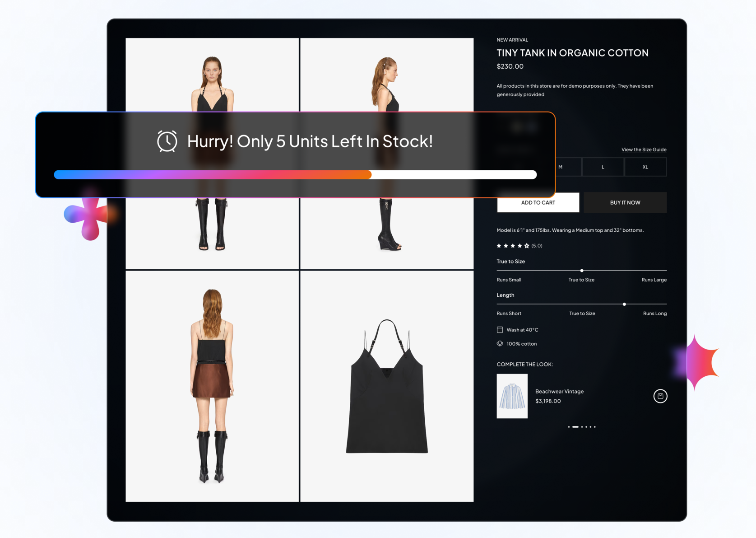Click the Buy It Now button
Screen dimensions: 756x538
coord(625,203)
